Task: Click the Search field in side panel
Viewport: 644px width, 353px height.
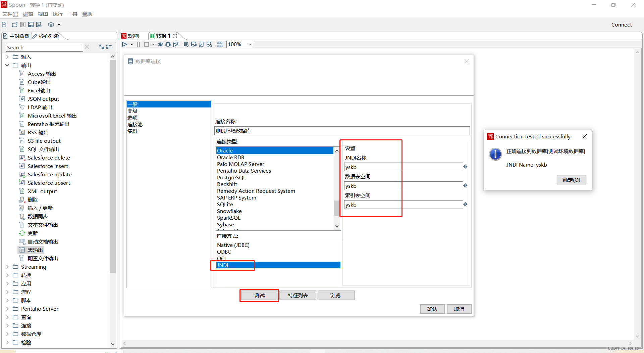Action: [x=44, y=47]
